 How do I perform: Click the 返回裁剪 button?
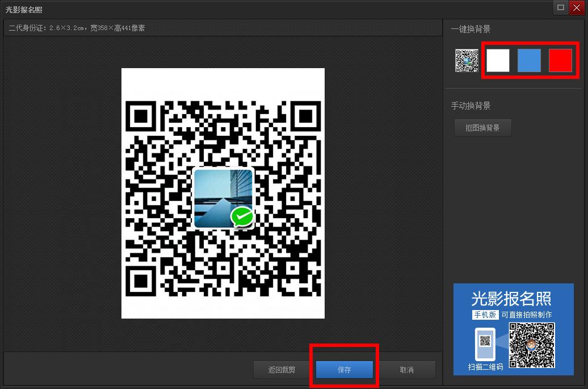coord(282,370)
